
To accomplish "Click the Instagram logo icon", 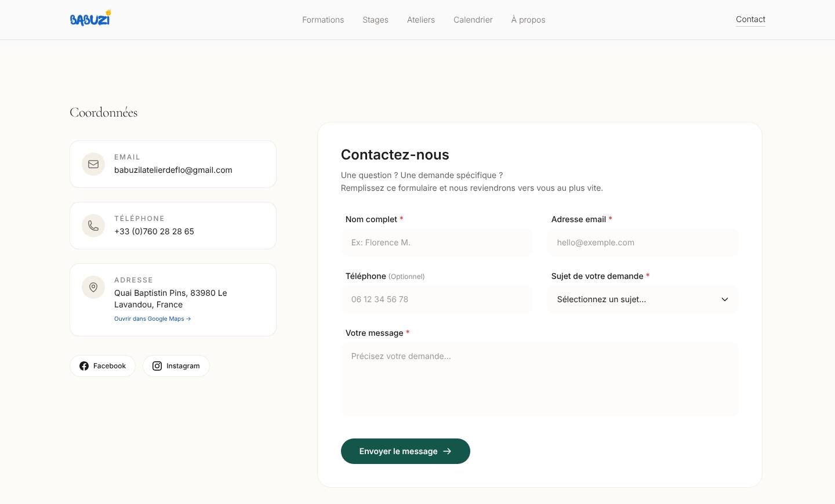I will [x=157, y=366].
